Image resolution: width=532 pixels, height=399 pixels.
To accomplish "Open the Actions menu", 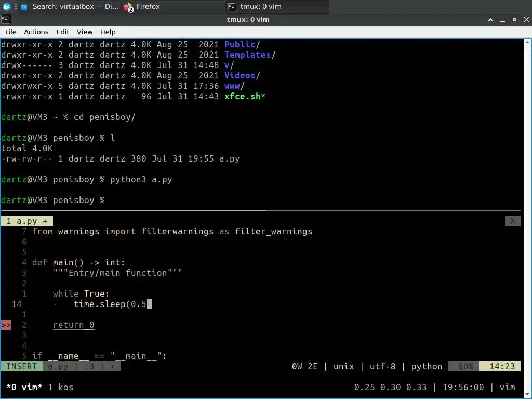I will [x=36, y=32].
